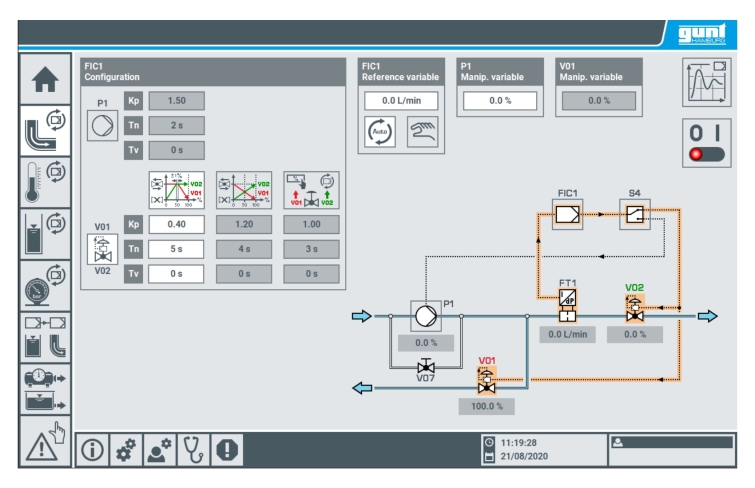Open the cascade control sidebar tab
This screenshot has height=488, width=755.
pos(44,336)
